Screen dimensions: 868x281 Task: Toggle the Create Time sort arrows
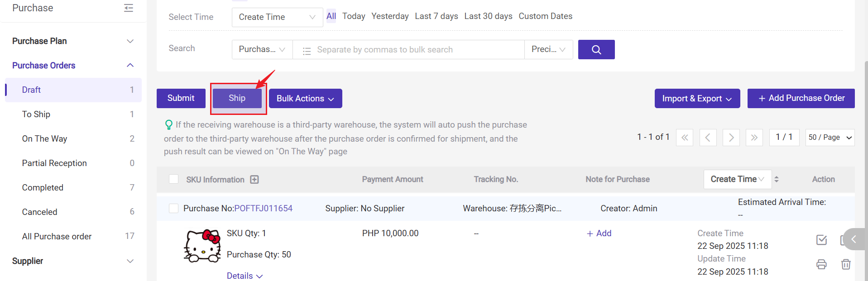[777, 179]
